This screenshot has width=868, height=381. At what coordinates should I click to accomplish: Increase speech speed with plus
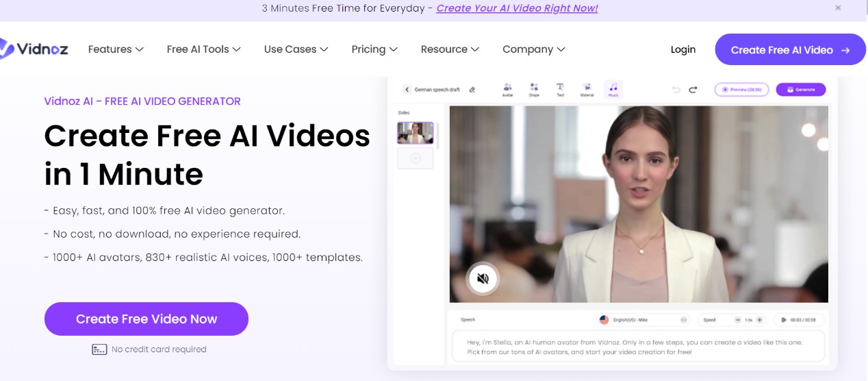[x=759, y=320]
